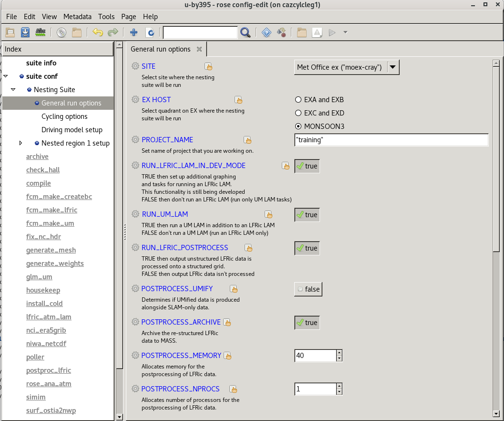
Task: Toggle POSTPROCESS_ARCHIVE true button
Action: (x=307, y=323)
